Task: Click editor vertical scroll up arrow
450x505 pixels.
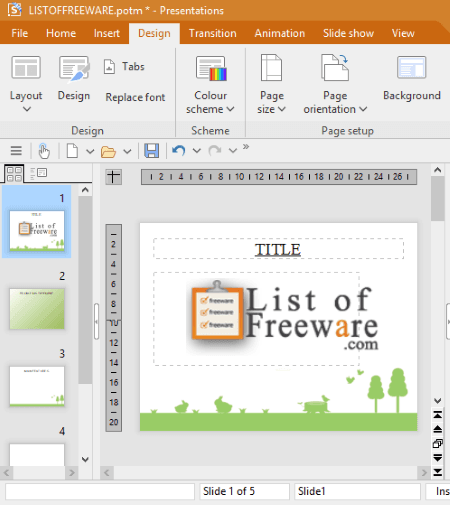Action: pyautogui.click(x=438, y=170)
